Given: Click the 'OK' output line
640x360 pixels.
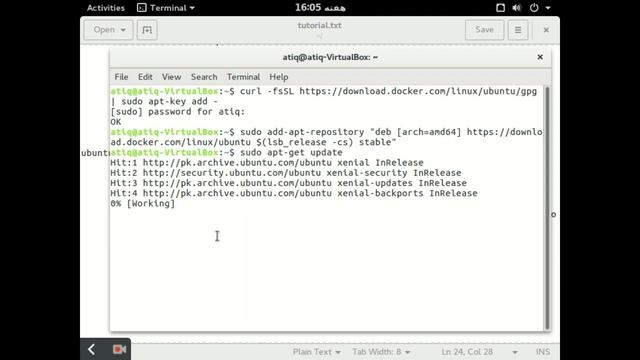Looking at the screenshot, I should coord(116,122).
